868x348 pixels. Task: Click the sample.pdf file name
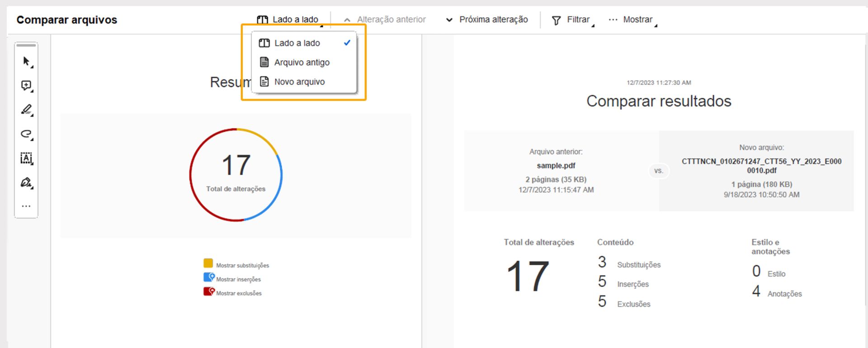556,166
